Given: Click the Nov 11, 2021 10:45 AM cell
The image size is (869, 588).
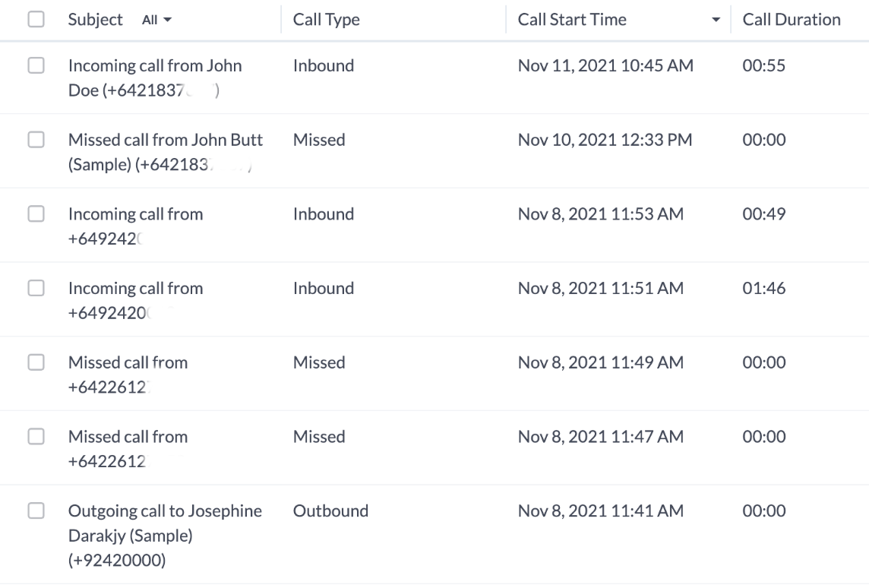Looking at the screenshot, I should [605, 66].
